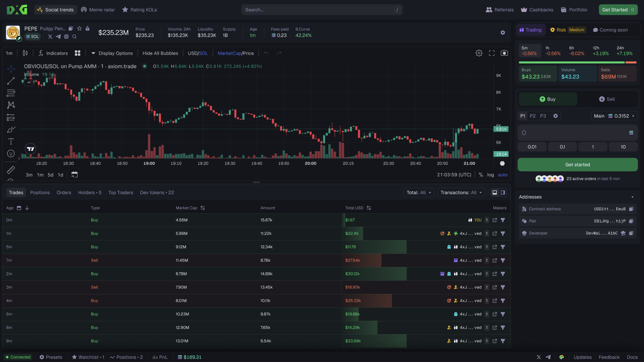Select the Text annotation tool

pos(11,141)
